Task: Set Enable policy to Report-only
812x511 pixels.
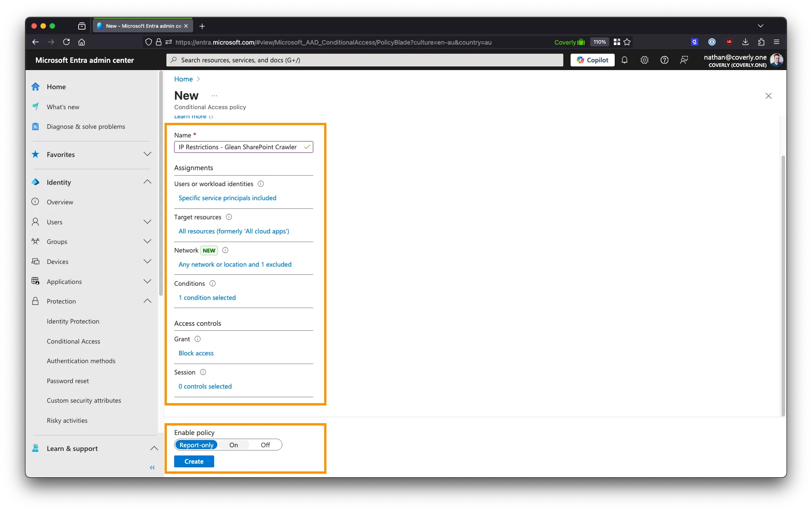Action: point(196,445)
